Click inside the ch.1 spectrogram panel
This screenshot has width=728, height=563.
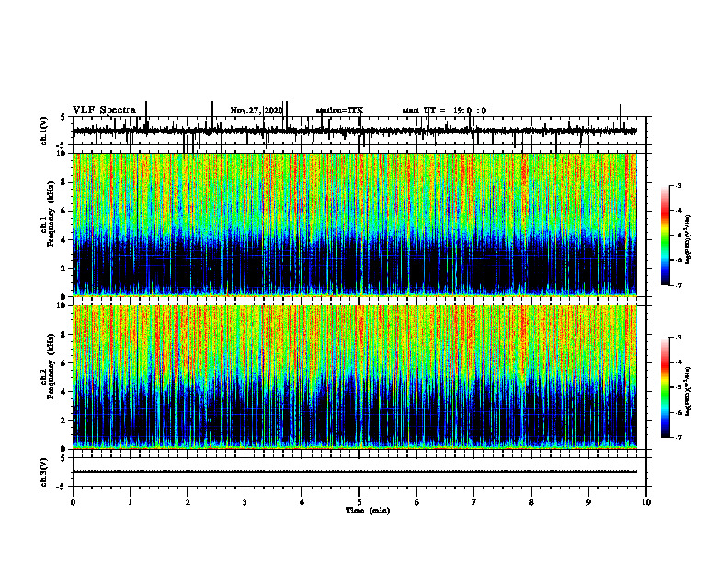355,224
